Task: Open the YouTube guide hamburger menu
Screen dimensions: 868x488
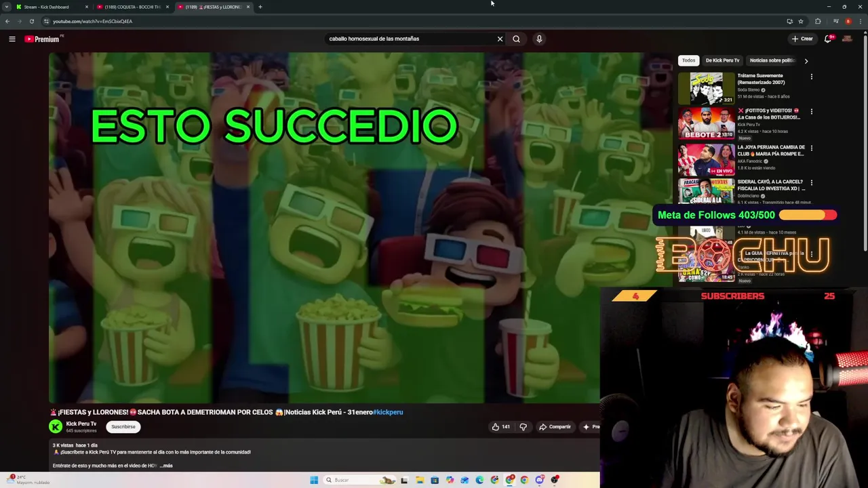Action: tap(12, 39)
